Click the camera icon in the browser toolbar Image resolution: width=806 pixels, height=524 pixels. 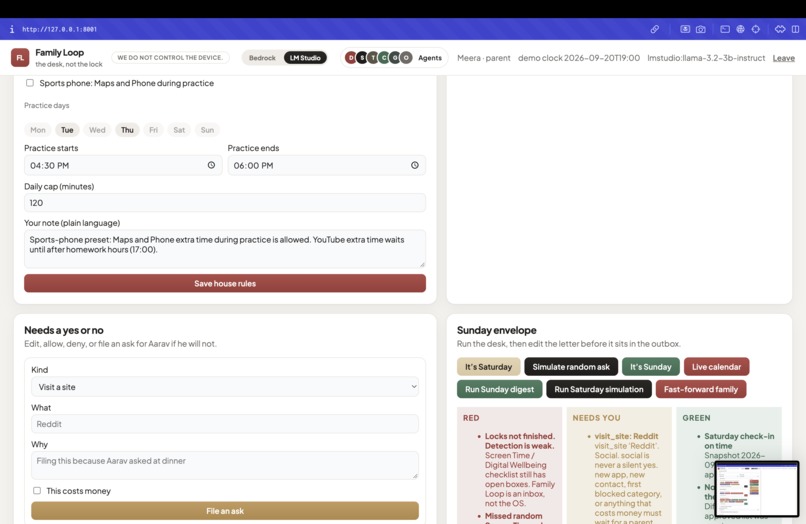point(701,29)
